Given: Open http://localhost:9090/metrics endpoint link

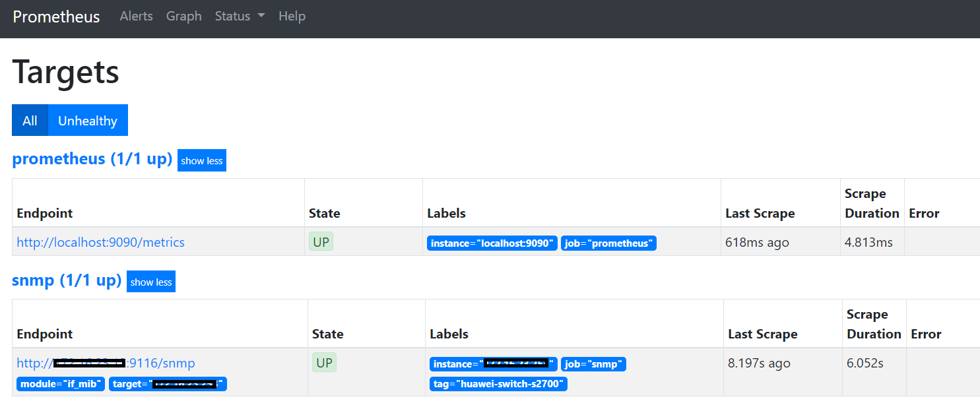Looking at the screenshot, I should pyautogui.click(x=100, y=242).
